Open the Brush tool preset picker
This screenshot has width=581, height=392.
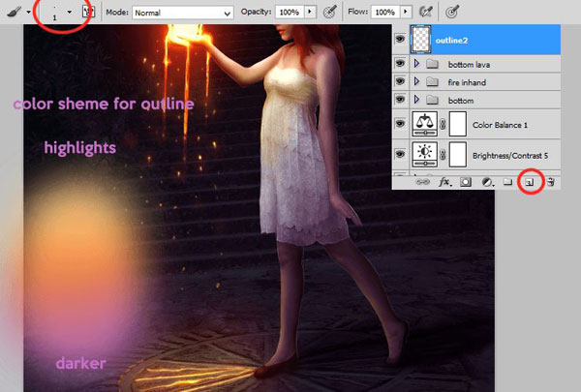click(x=14, y=12)
